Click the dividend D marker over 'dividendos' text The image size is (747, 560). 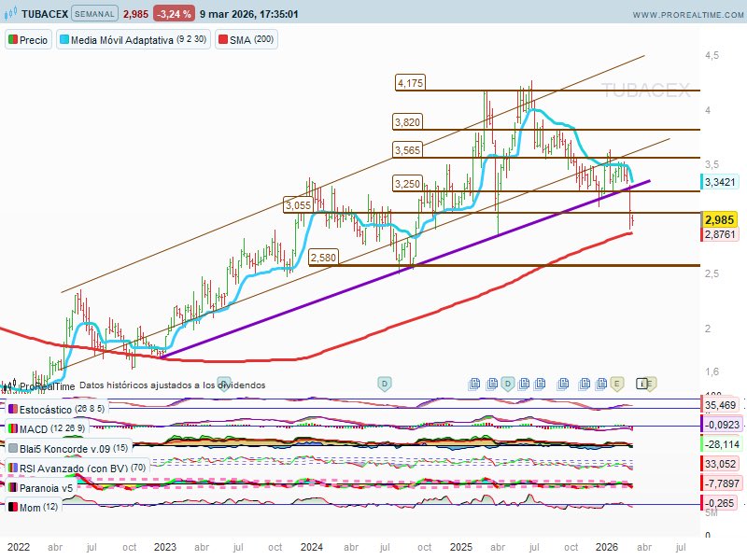[x=224, y=384]
